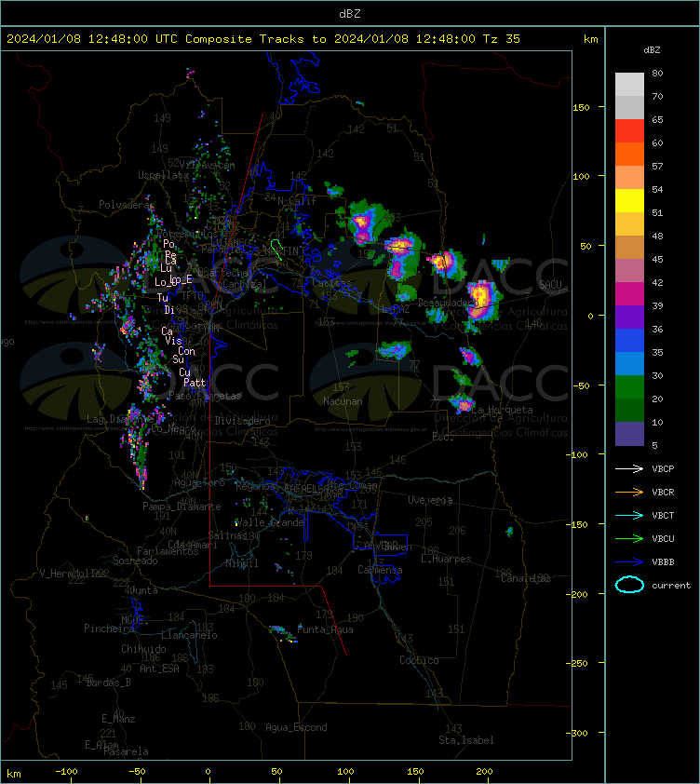Click the 'VBBB' legend label
Image resolution: width=700 pixels, height=784 pixels.
(663, 562)
